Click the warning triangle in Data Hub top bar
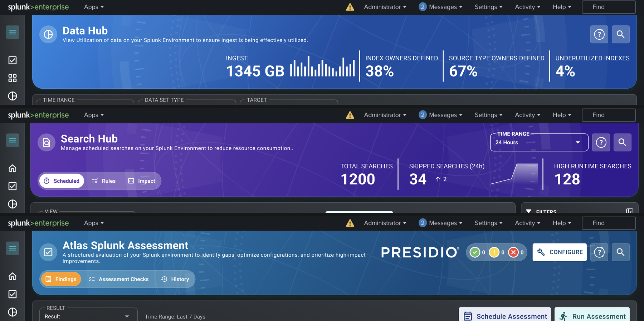Screen dimensions: 644x321 click(350, 7)
